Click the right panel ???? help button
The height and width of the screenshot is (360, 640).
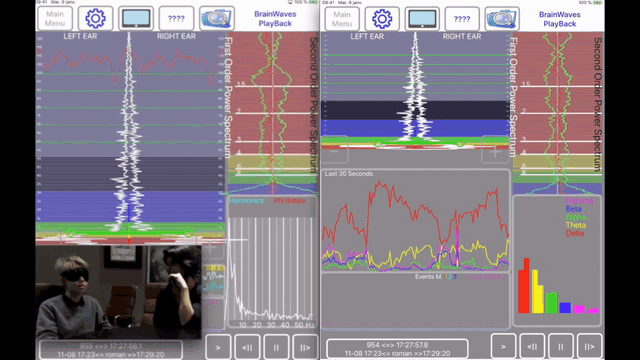pyautogui.click(x=462, y=19)
